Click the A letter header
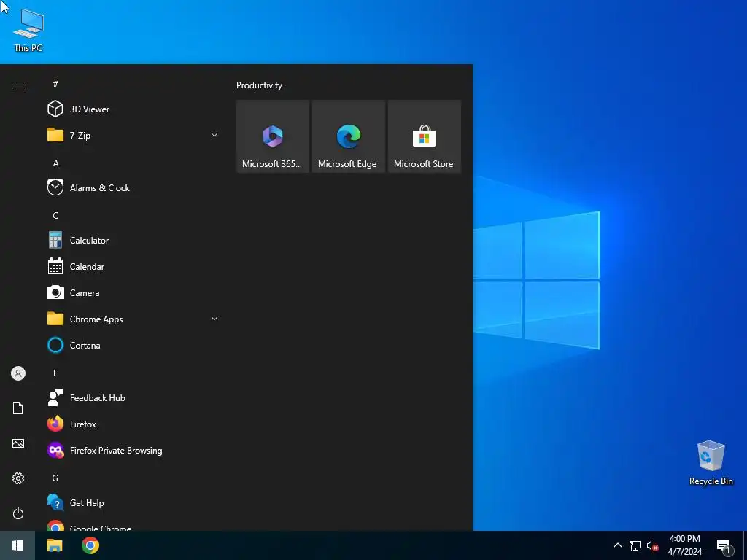Screen dimensions: 747x560 point(55,163)
